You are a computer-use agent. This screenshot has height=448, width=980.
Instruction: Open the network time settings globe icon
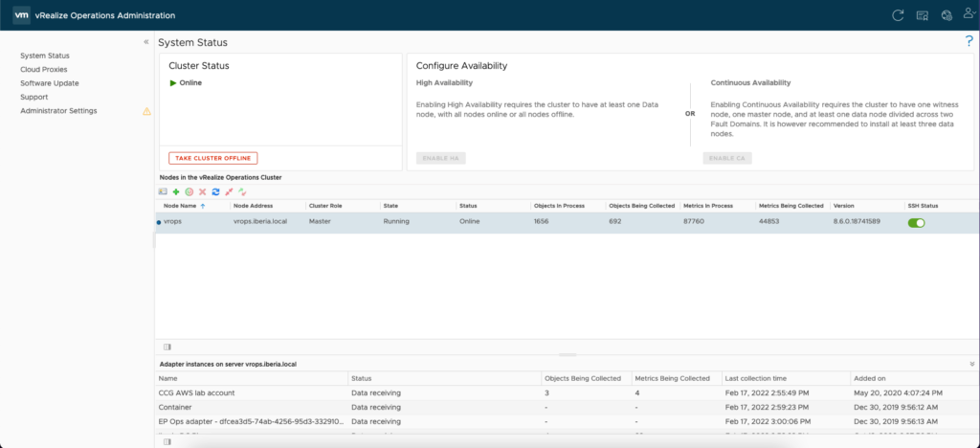pyautogui.click(x=947, y=15)
